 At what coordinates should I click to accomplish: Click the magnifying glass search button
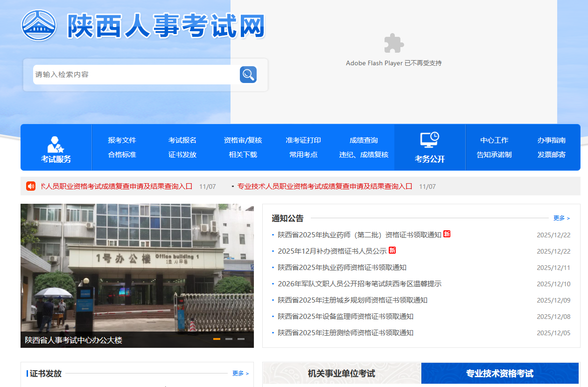click(248, 75)
